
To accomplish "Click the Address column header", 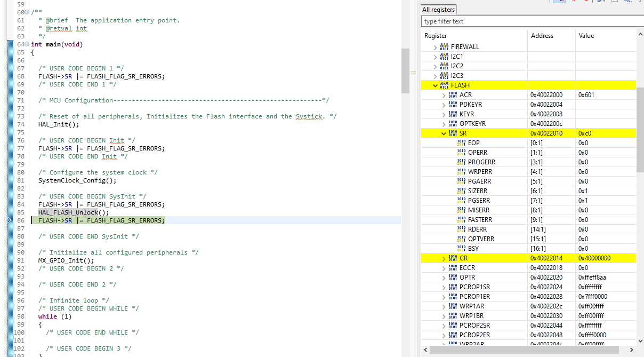I will click(x=542, y=35).
